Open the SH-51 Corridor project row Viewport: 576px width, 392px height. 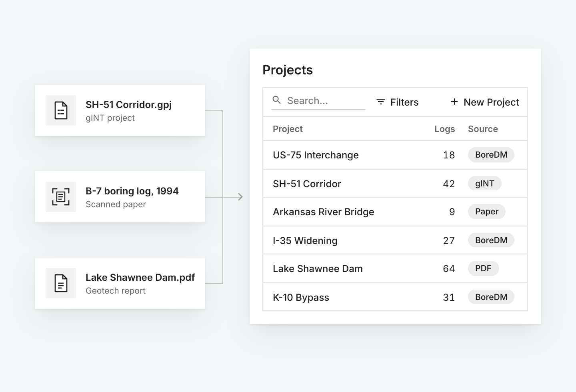tap(395, 183)
